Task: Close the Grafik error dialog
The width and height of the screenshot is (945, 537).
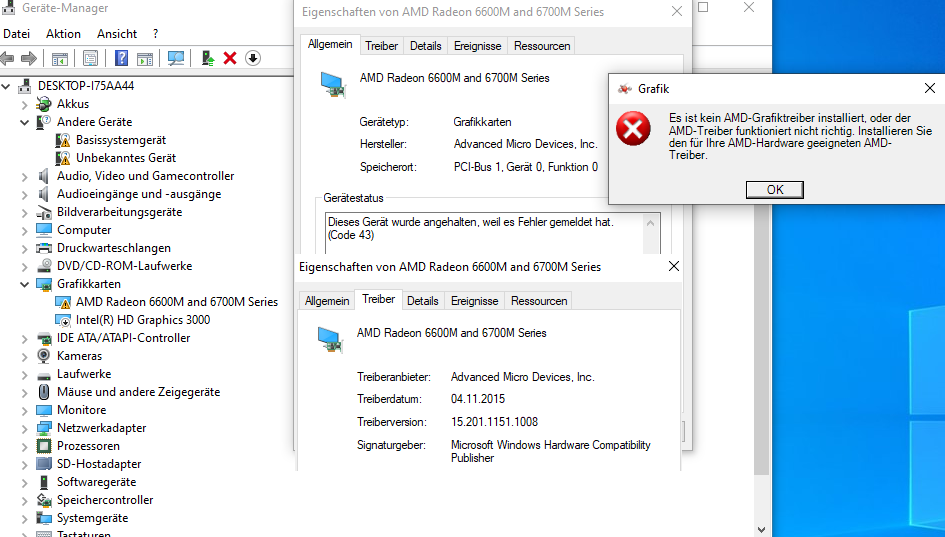Action: coord(930,89)
